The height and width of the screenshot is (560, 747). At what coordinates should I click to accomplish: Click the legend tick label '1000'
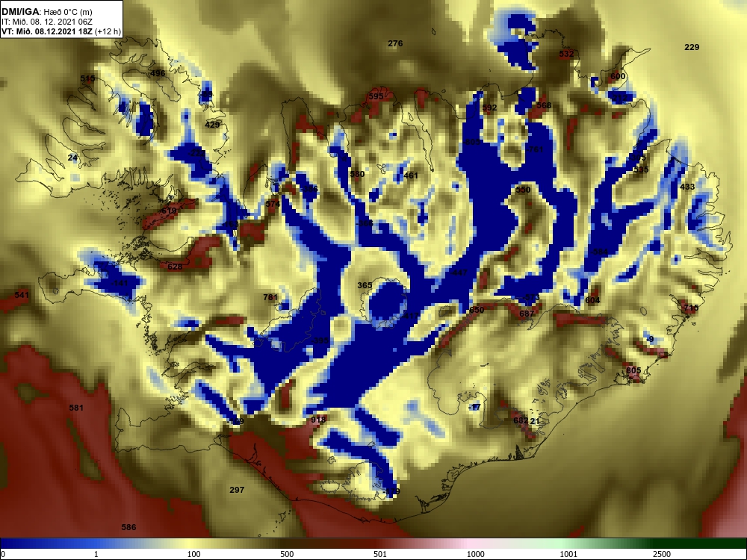pos(475,554)
